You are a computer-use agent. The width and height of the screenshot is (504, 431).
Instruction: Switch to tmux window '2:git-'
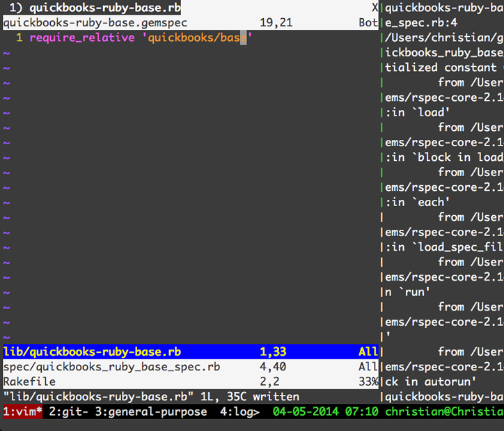pos(68,412)
